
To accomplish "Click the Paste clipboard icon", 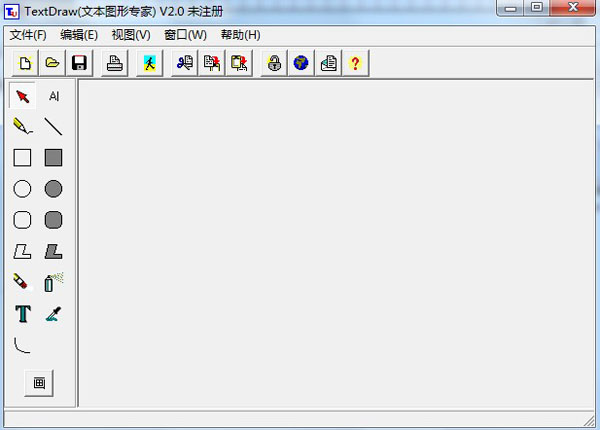I will coord(239,63).
